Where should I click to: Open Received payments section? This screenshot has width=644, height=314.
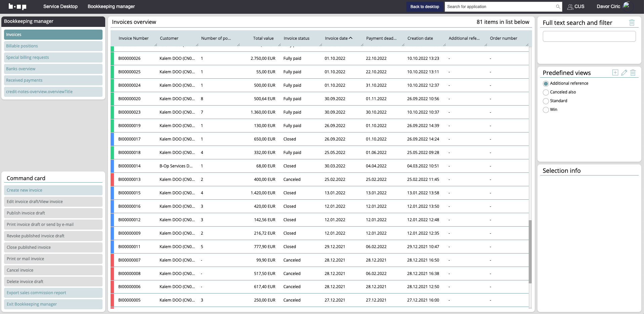[x=53, y=80]
